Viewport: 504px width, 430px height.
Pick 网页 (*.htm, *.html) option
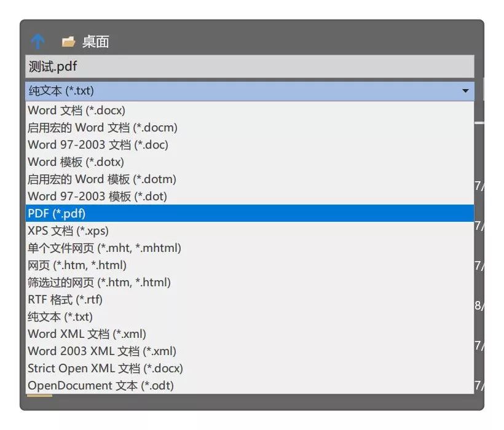pos(250,265)
